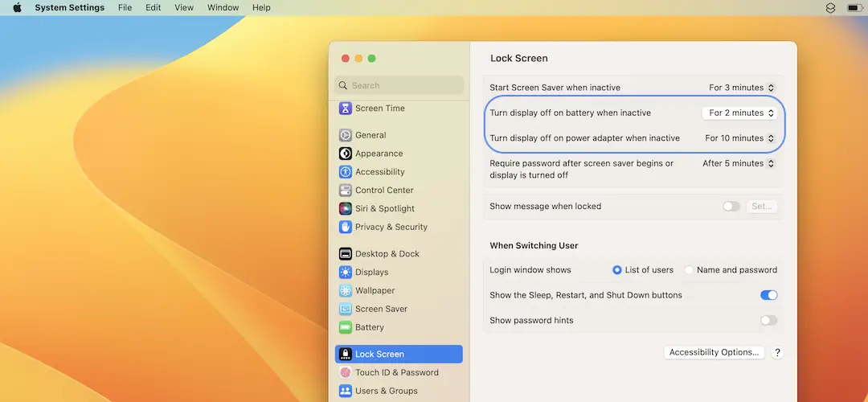Screen dimensions: 868x402
Task: Open Privacy & Security pane
Action: tap(391, 228)
